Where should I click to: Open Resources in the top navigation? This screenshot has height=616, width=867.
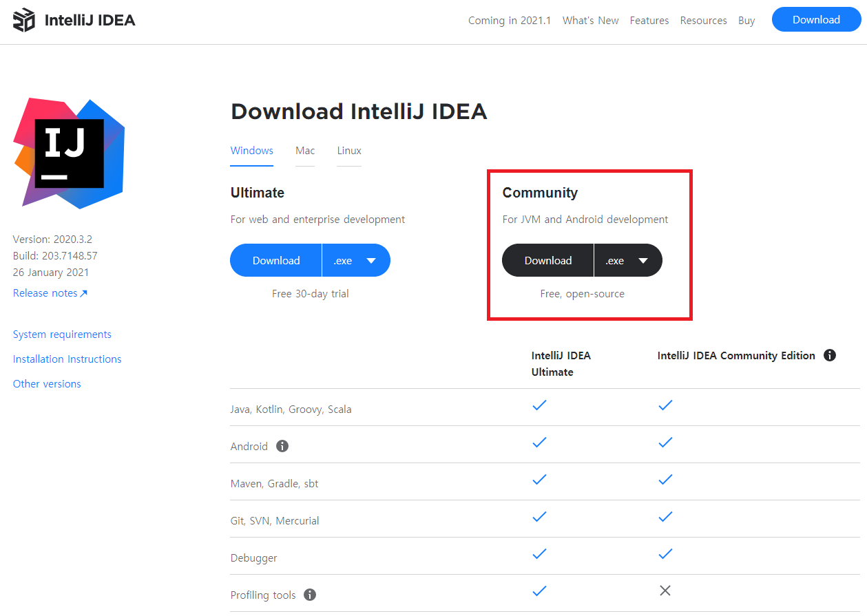point(704,21)
